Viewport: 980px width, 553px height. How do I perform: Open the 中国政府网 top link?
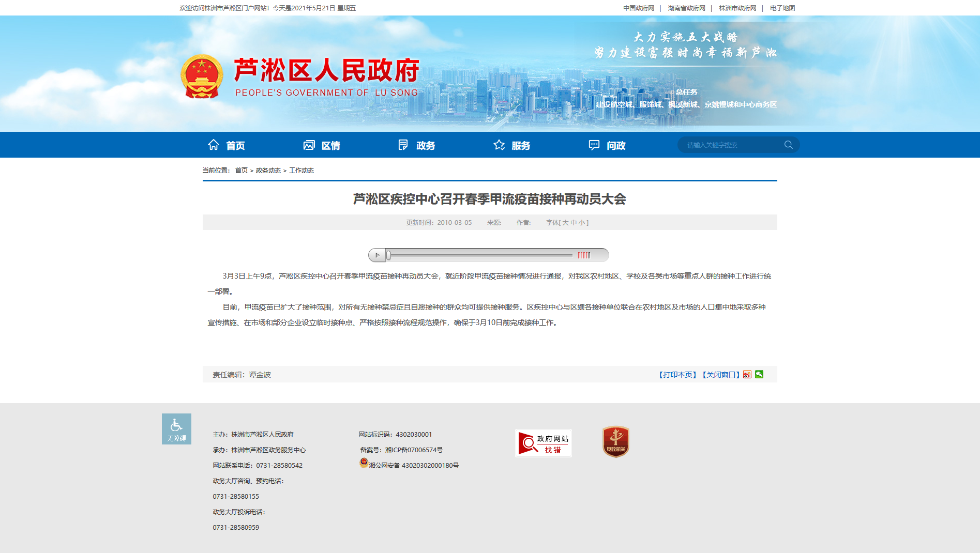pyautogui.click(x=639, y=8)
